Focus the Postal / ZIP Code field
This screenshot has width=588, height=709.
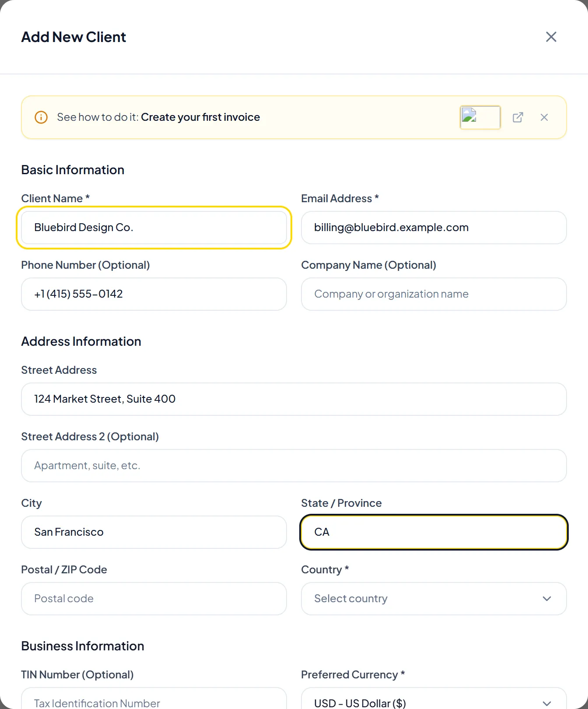point(154,599)
